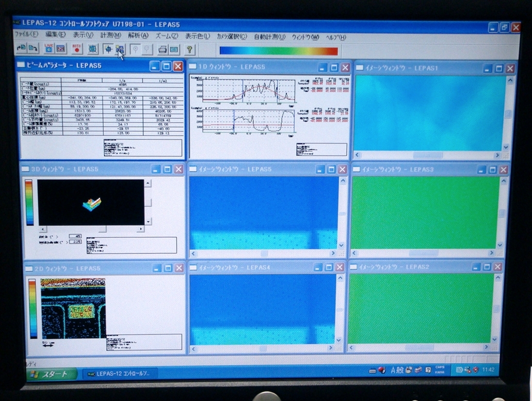Click the AUTO red record toolbar button
The width and height of the screenshot is (532, 401).
(x=77, y=49)
